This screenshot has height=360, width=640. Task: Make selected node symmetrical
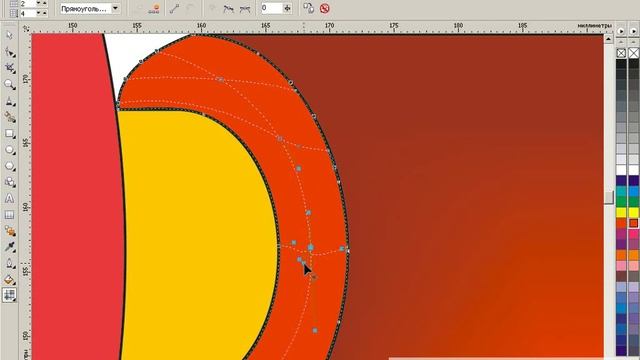(x=244, y=9)
